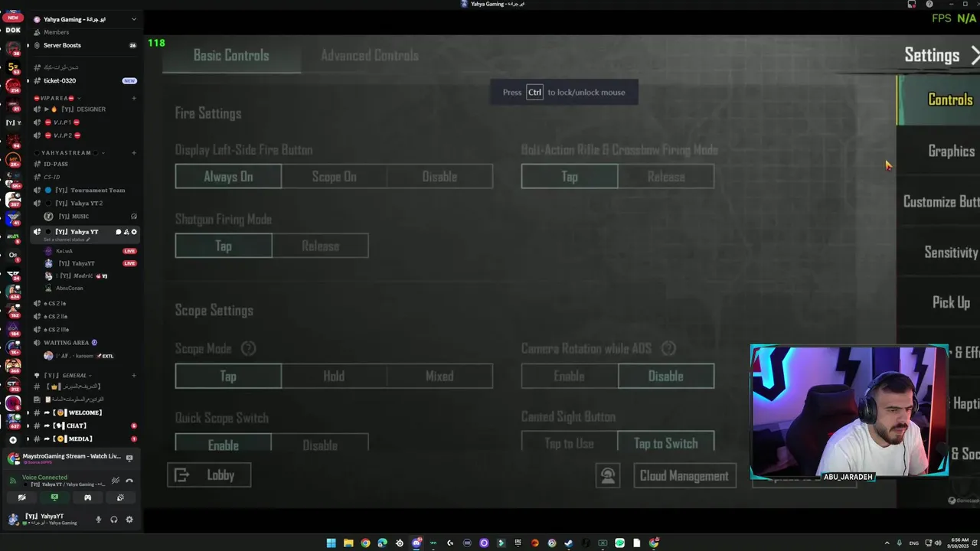Open the ID-PASS text channel
This screenshot has height=551, width=980.
[x=84, y=164]
